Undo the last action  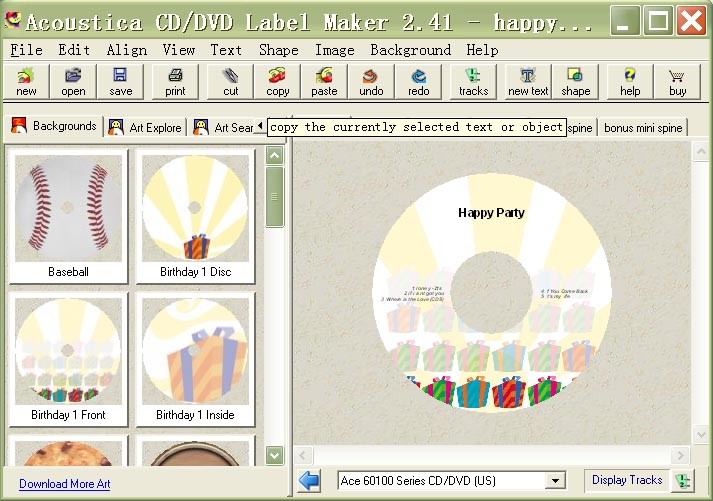tap(371, 81)
